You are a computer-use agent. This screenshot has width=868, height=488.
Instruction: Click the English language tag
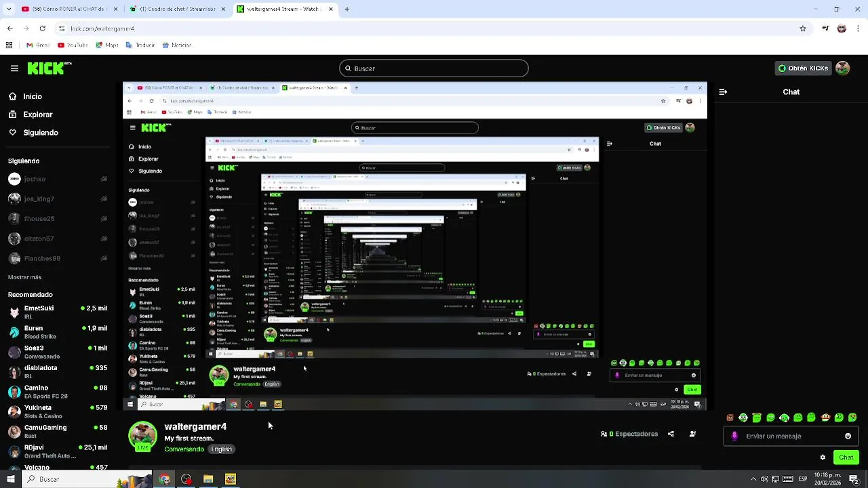(221, 449)
